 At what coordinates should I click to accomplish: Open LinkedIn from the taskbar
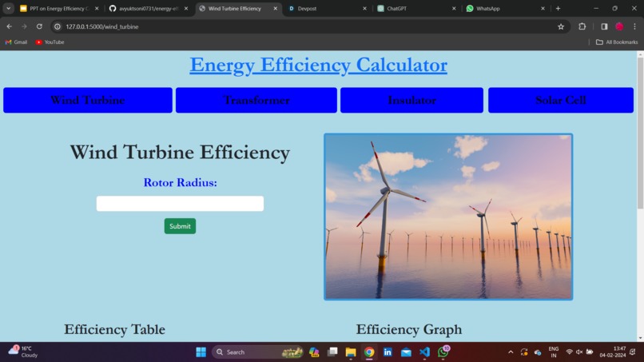(388, 352)
